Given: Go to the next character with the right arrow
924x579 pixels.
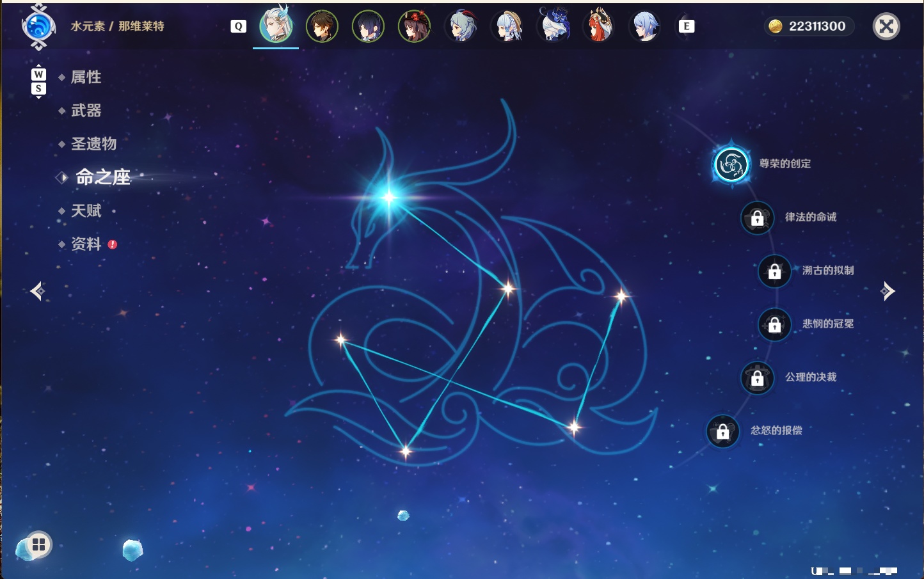Looking at the screenshot, I should pyautogui.click(x=887, y=291).
